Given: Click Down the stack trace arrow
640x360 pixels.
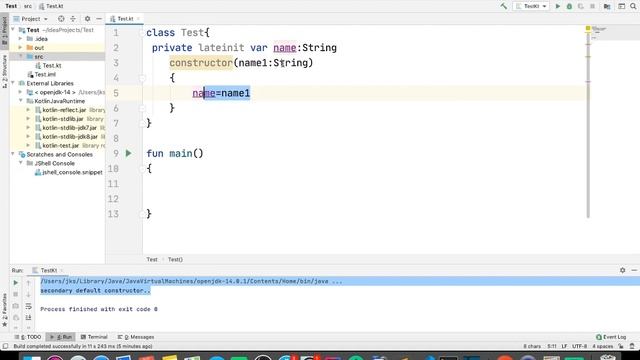Looking at the screenshot, I should [x=29, y=294].
